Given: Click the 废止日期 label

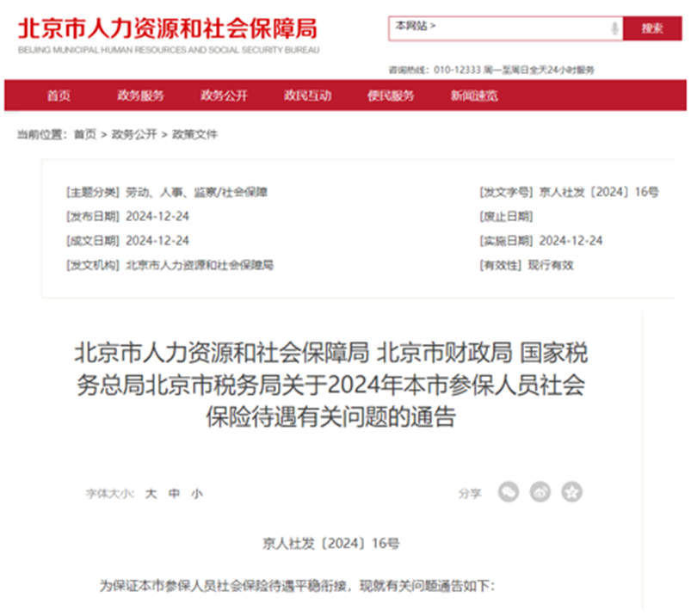Looking at the screenshot, I should 506,216.
